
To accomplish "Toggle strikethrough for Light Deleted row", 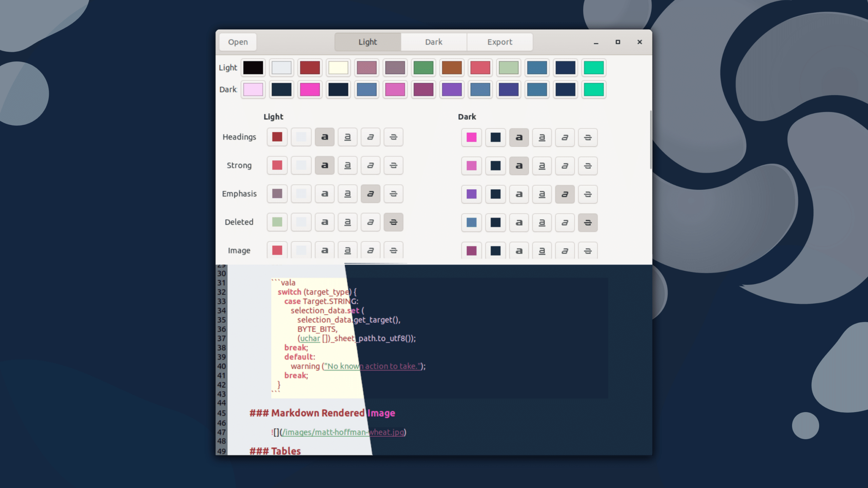I will 393,222.
